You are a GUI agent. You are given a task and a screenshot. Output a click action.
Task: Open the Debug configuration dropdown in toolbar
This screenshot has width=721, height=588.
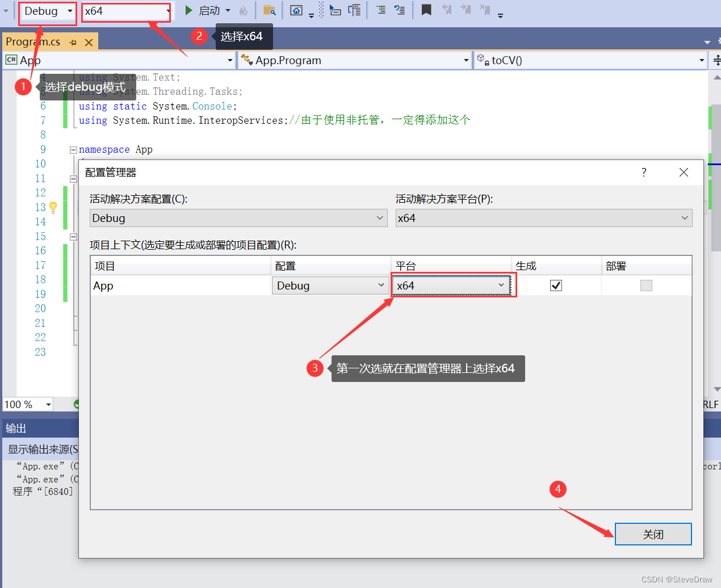pos(47,11)
